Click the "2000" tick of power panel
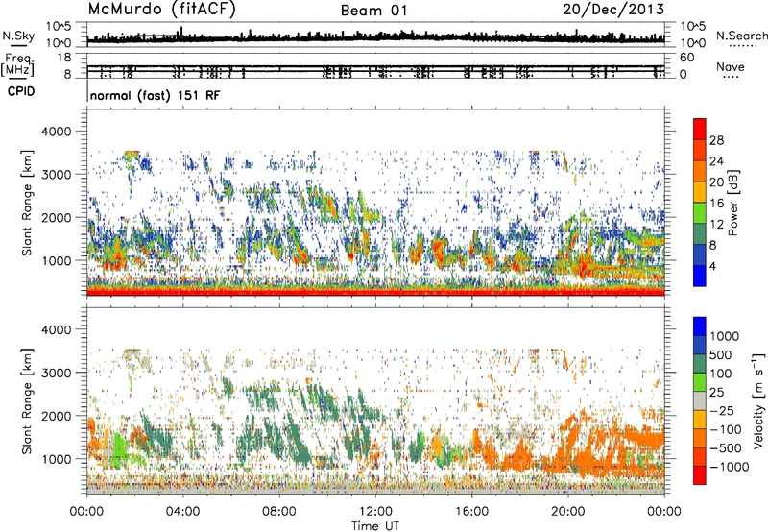This screenshot has height=532, width=768. (59, 217)
